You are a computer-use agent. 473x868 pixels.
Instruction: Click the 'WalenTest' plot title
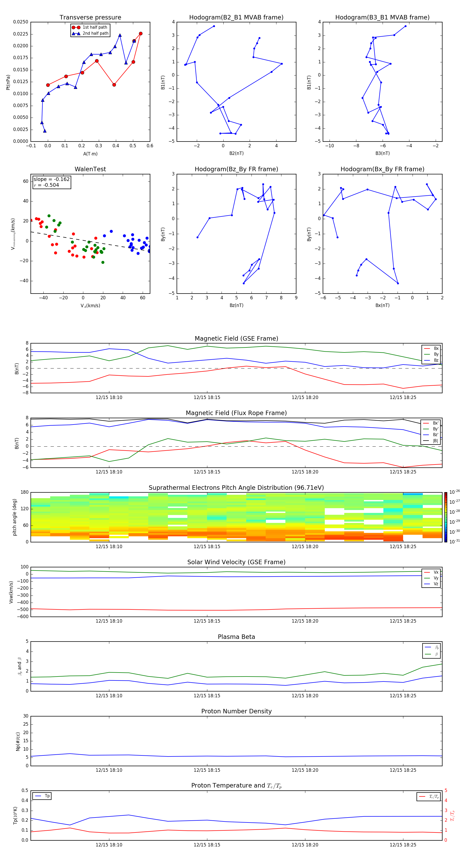click(90, 169)
